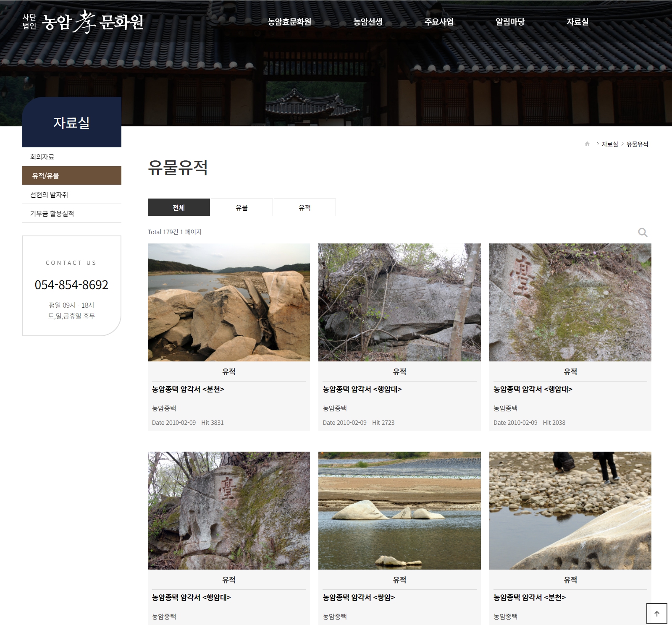
Task: Open the rock-and-tree thumbnail with Hit 2723
Action: pyautogui.click(x=399, y=302)
